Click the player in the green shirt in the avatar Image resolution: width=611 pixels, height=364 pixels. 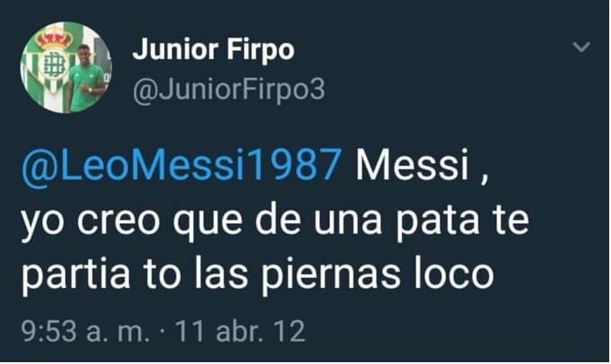pos(86,78)
